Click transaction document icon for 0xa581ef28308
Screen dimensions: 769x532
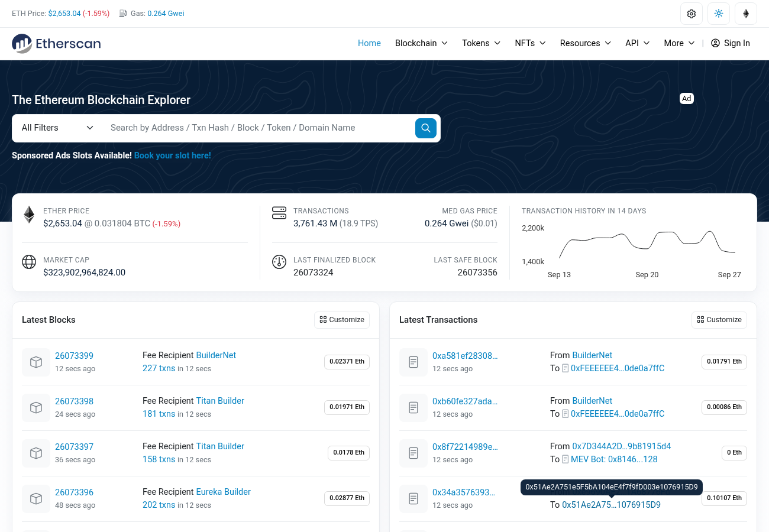[413, 362]
